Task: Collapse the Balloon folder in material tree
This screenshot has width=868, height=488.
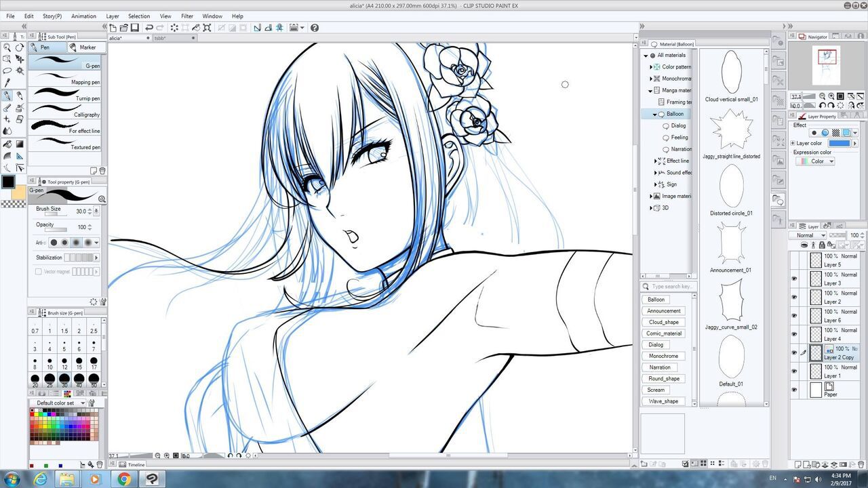Action: [655, 114]
